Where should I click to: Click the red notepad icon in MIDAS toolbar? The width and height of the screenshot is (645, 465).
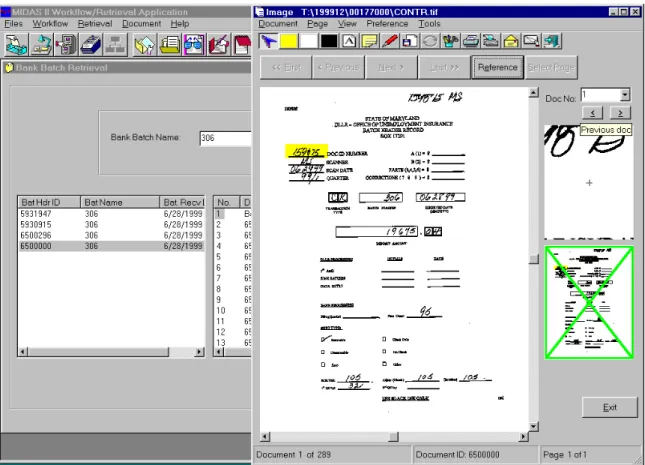242,44
